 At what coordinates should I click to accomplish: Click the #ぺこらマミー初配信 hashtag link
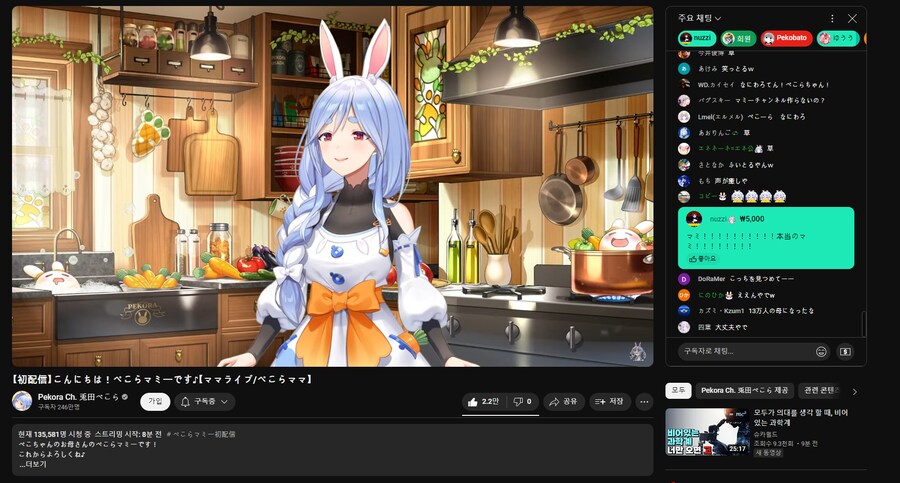pyautogui.click(x=202, y=434)
